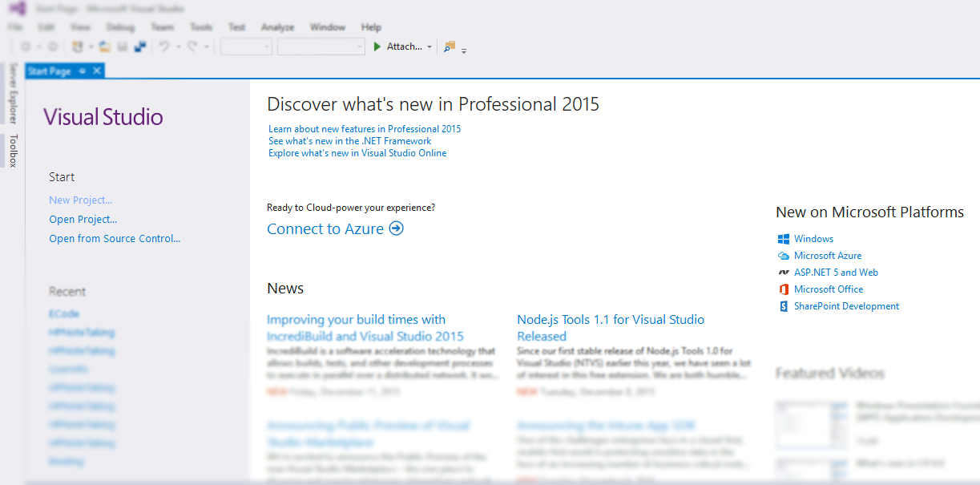Screen dimensions: 980x485
Task: Expand the Server Explorer side tab
Action: click(12, 94)
